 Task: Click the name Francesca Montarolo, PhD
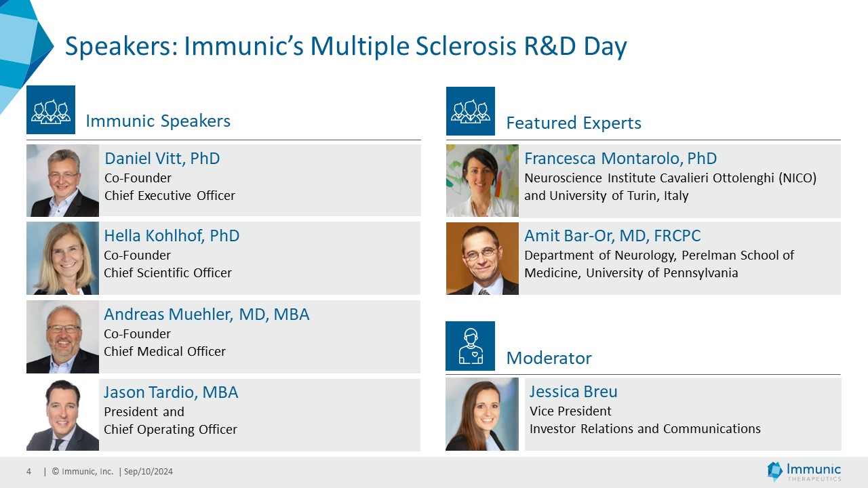[620, 159]
